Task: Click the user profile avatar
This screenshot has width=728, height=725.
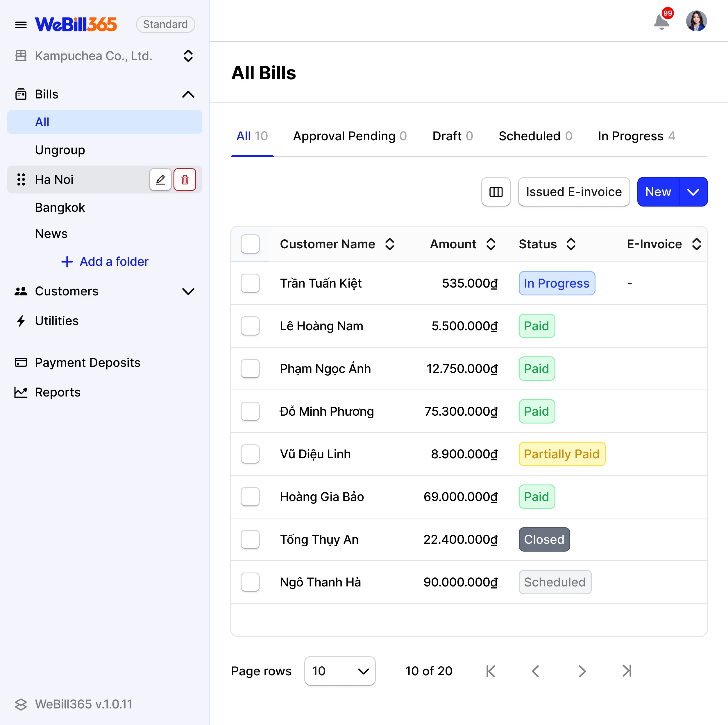Action: 696,21
